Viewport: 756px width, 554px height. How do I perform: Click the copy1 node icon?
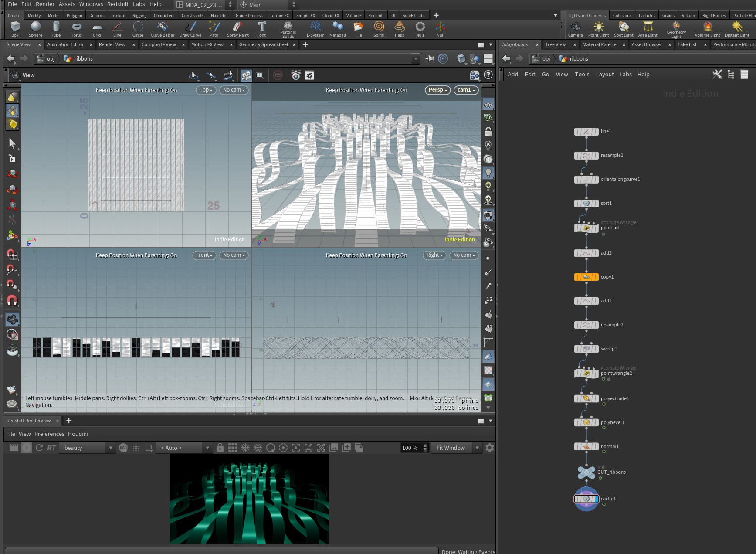[586, 277]
